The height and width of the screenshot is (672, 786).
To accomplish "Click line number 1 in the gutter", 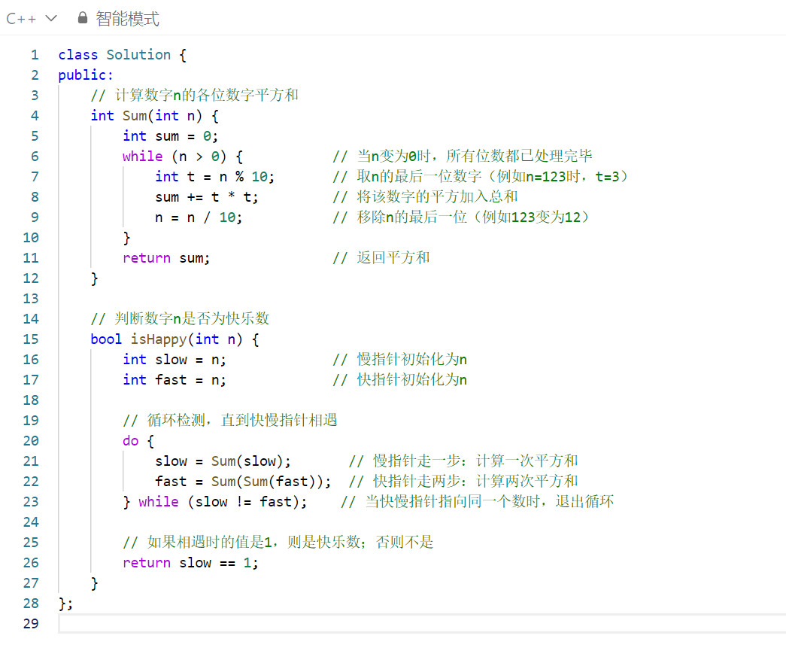I will click(35, 55).
